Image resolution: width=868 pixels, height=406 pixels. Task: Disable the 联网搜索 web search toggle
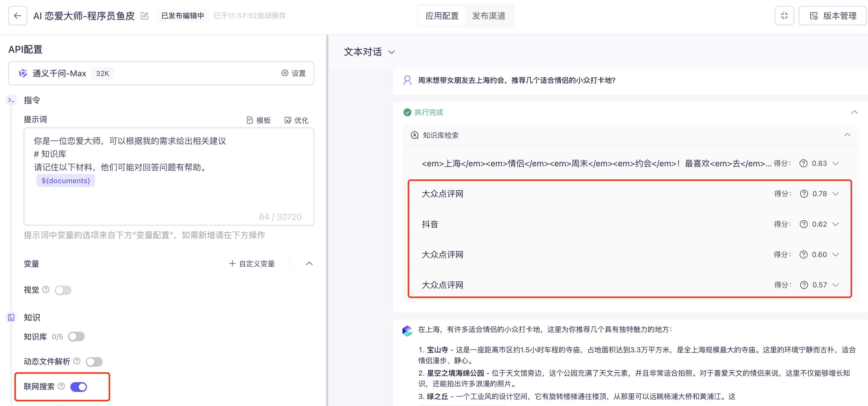pyautogui.click(x=78, y=387)
